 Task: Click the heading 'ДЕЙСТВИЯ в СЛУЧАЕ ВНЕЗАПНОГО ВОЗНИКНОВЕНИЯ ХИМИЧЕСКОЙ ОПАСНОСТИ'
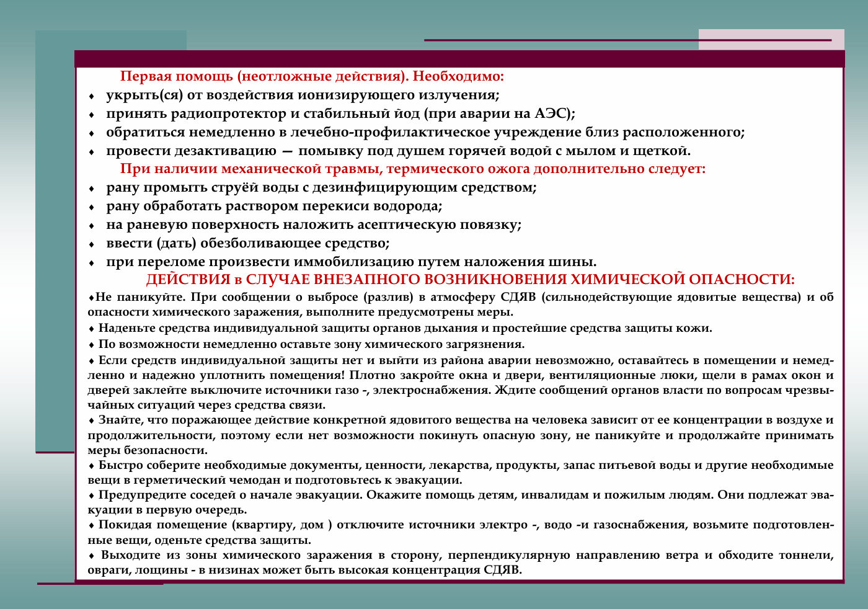[x=470, y=279]
